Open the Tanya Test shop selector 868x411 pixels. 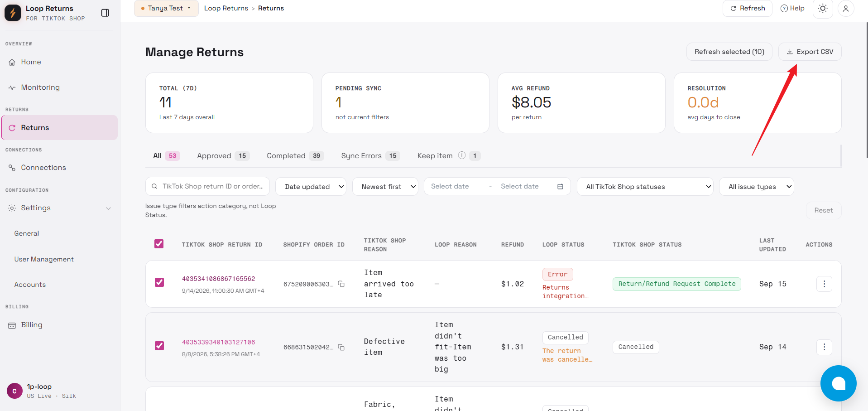pyautogui.click(x=166, y=8)
